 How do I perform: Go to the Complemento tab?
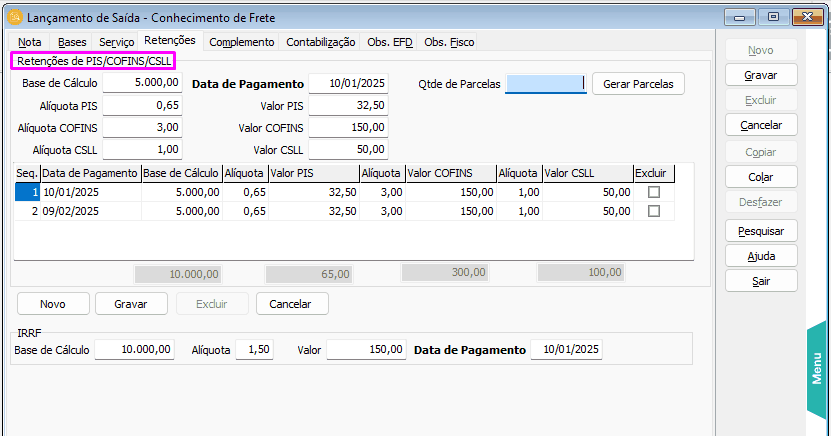pyautogui.click(x=242, y=42)
